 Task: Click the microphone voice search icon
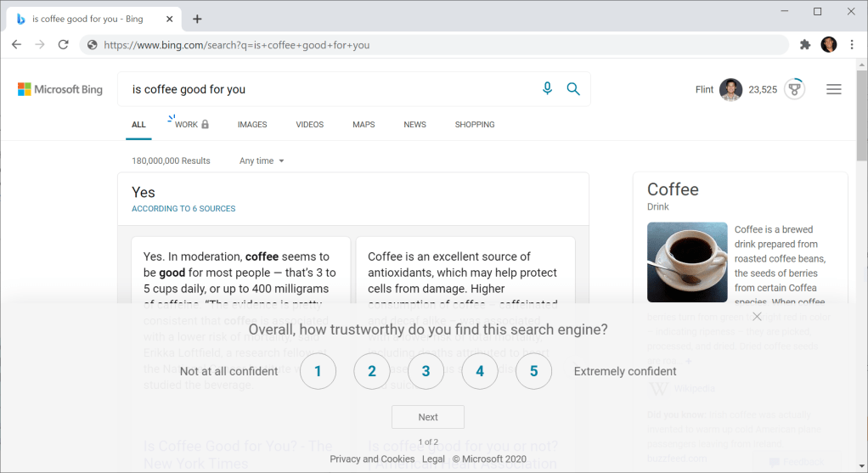(547, 88)
